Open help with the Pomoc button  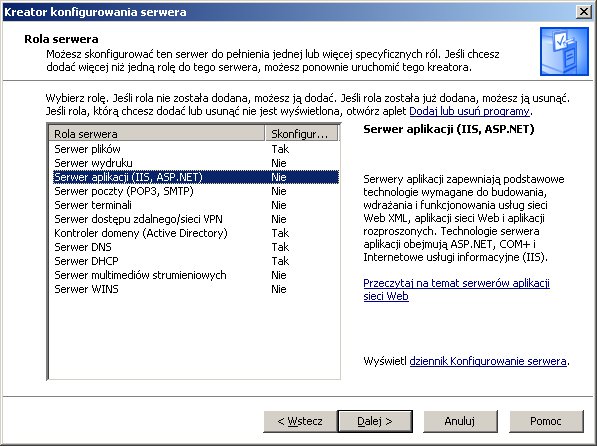(x=546, y=421)
